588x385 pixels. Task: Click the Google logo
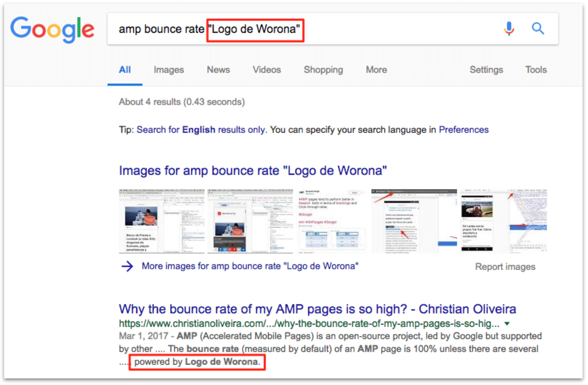52,29
